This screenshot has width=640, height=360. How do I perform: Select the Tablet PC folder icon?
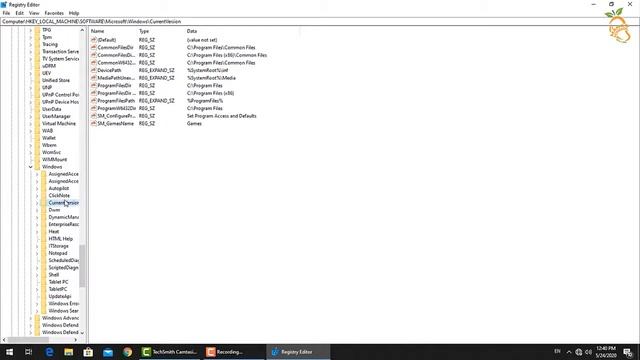[x=44, y=282]
